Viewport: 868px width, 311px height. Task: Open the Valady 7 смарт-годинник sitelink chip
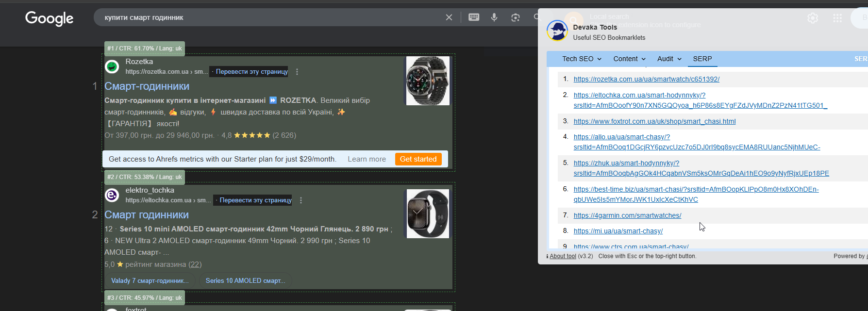click(x=150, y=280)
